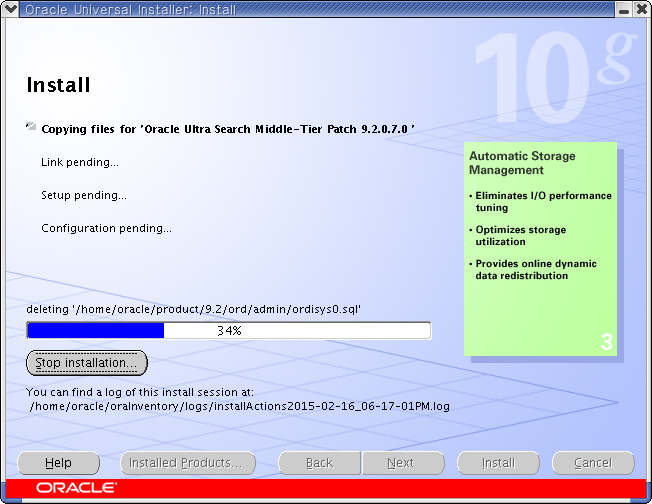Click the deleting ordisys0.sql status line
The image size is (652, 504).
pyautogui.click(x=193, y=309)
